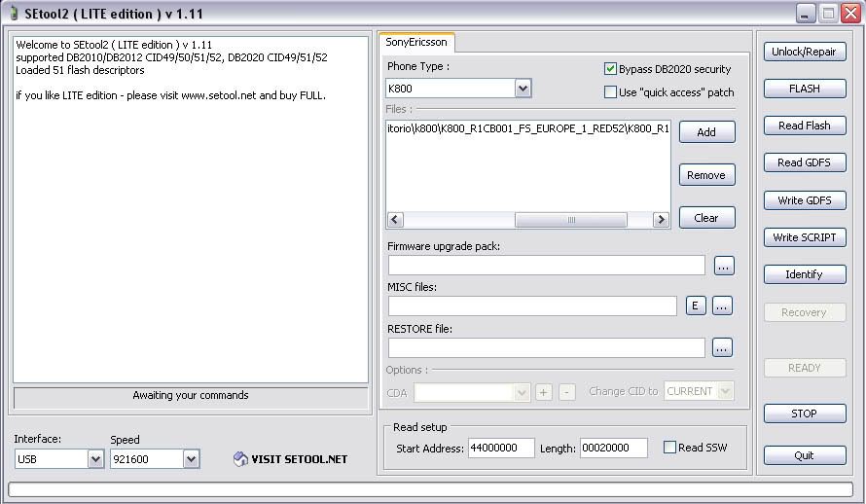
Task: Open the Phone Type K800 dropdown
Action: point(523,89)
